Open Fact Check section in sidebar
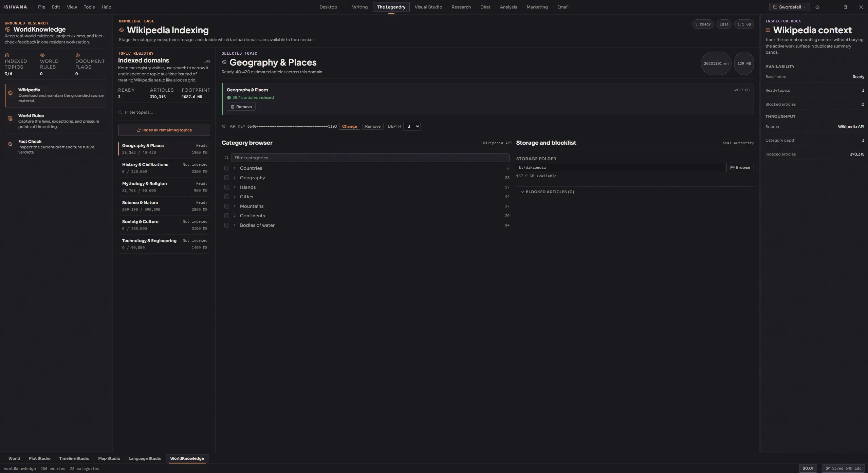868x473 pixels. tap(56, 147)
